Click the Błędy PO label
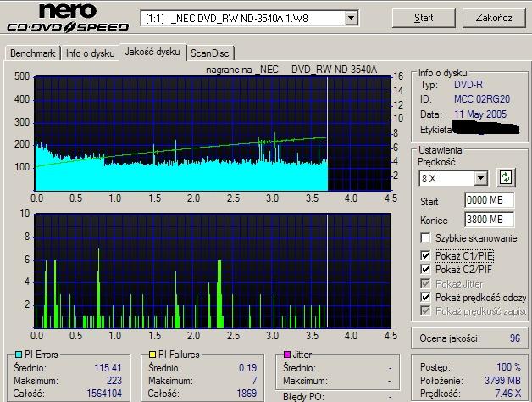 (x=303, y=396)
